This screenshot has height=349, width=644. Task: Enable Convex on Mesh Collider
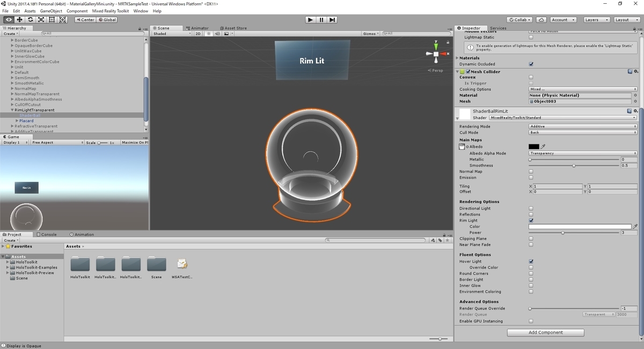point(531,77)
